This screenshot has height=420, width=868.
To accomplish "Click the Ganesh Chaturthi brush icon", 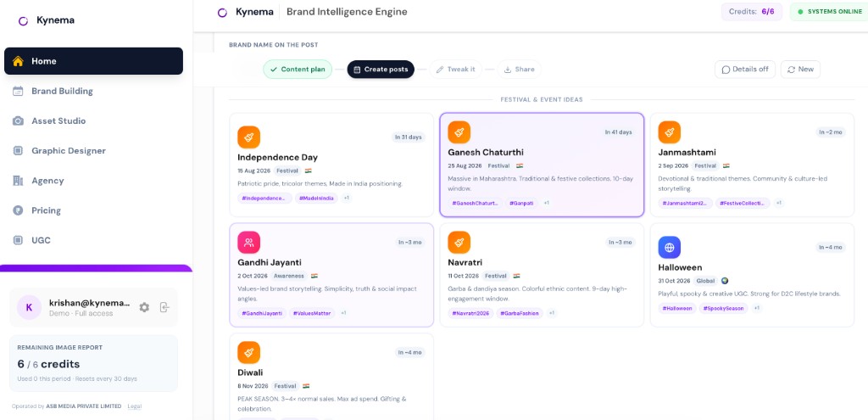I will (459, 132).
